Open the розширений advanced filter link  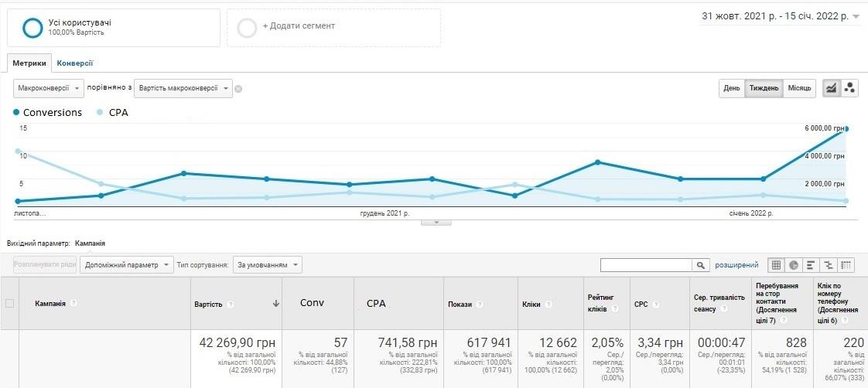736,265
